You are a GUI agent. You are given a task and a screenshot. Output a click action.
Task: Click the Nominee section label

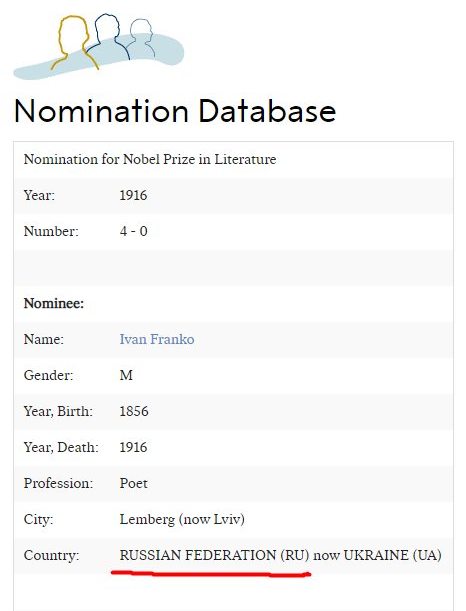54,303
